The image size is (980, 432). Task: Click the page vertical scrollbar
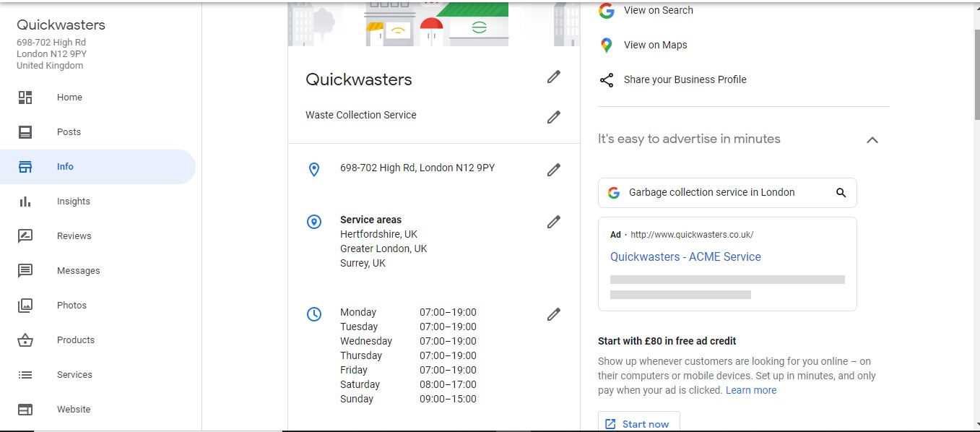point(976,217)
